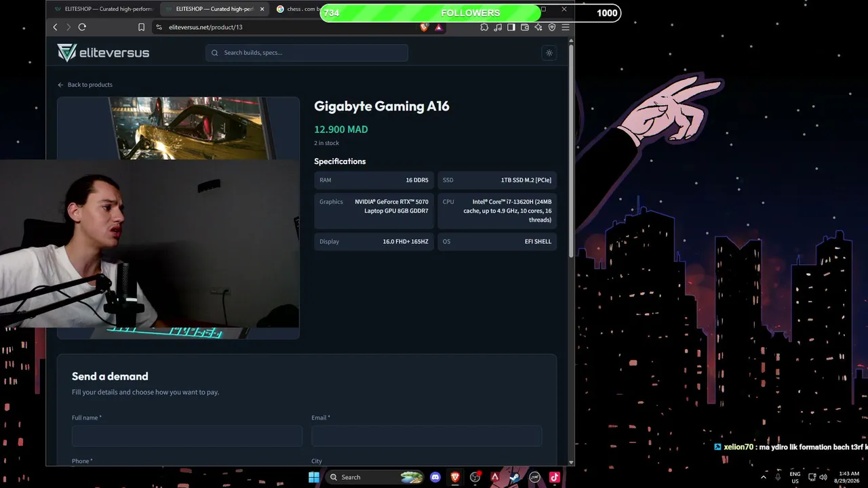Open Discord from the taskbar
Screen dimensions: 868x488
[435, 477]
